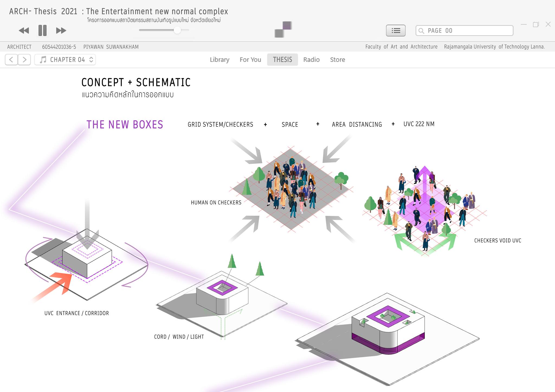The image size is (555, 392).
Task: Click the ARCHITECT label
Action: pos(19,47)
